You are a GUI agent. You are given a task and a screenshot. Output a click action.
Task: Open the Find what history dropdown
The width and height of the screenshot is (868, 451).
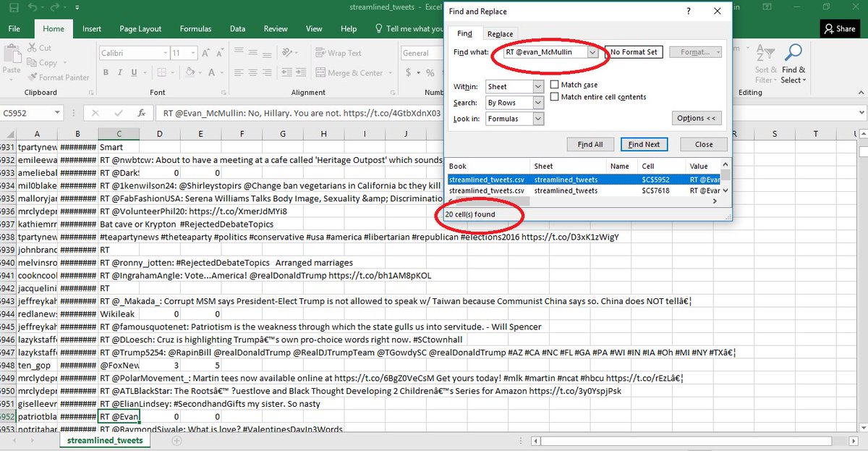pyautogui.click(x=592, y=52)
